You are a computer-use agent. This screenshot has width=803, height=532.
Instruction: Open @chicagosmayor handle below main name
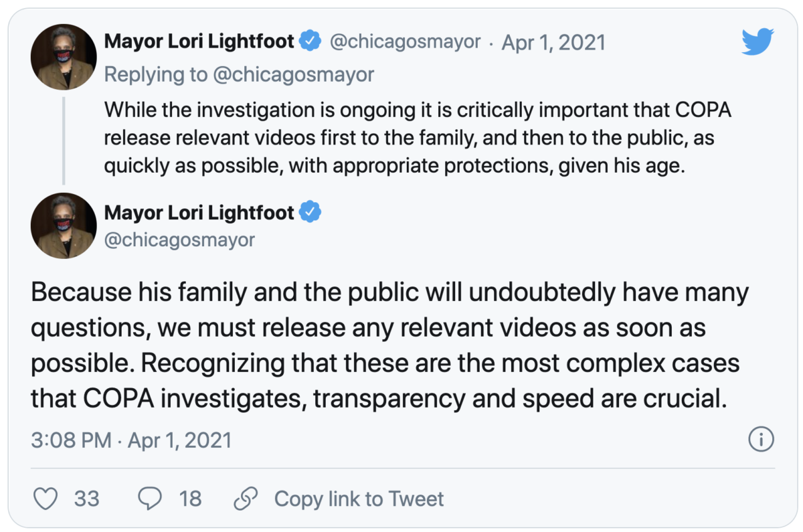[180, 240]
